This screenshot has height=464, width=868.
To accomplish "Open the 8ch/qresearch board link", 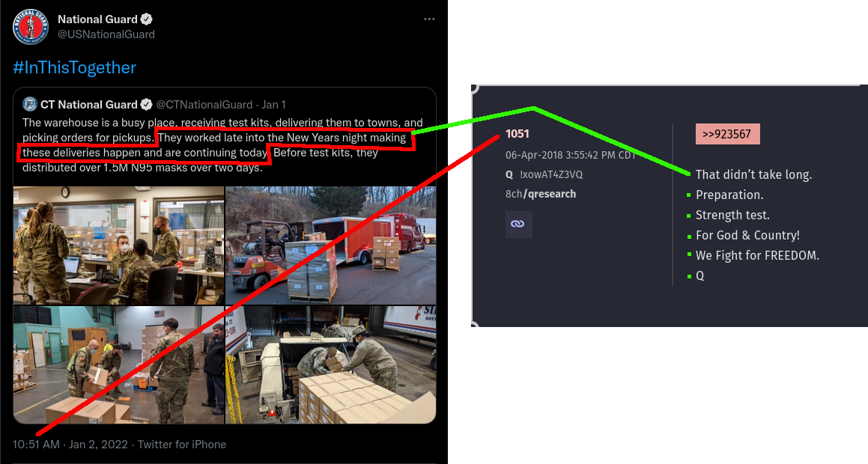I will pyautogui.click(x=540, y=194).
